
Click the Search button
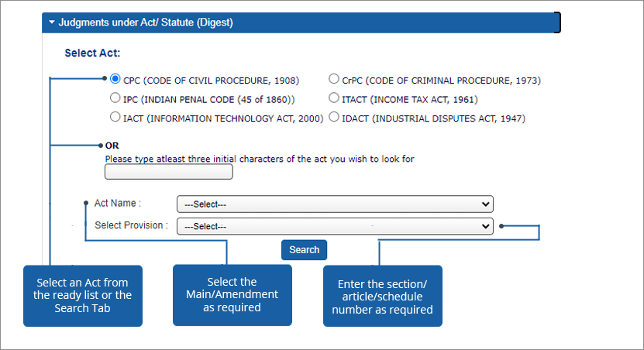304,249
